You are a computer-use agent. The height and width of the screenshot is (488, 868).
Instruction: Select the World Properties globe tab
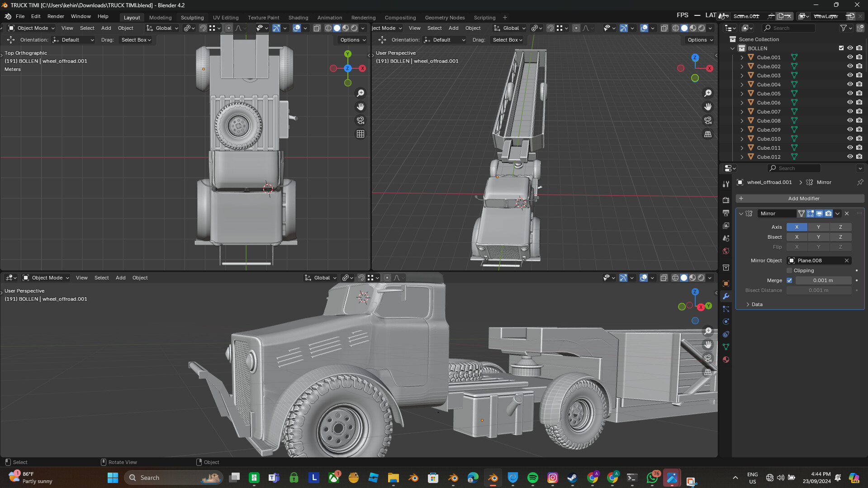click(726, 251)
